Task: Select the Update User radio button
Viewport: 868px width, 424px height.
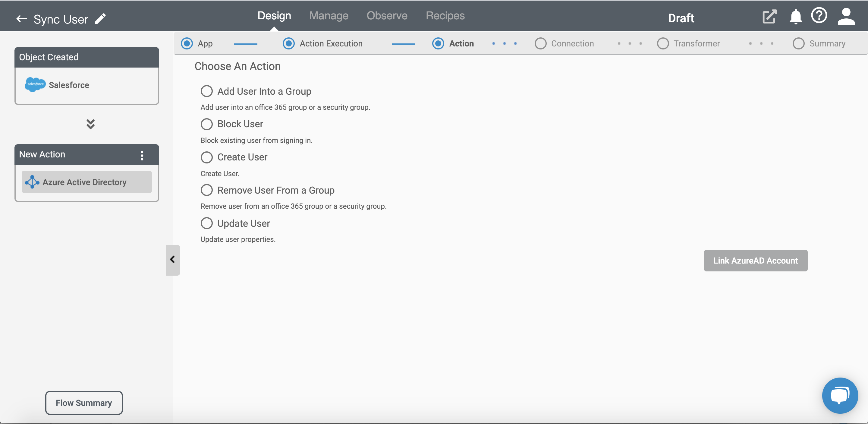Action: point(206,223)
